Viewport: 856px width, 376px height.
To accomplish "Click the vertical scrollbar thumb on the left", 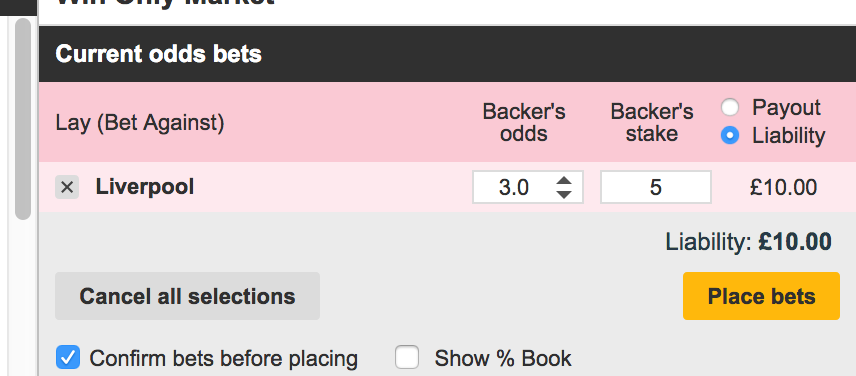I will pos(23,119).
